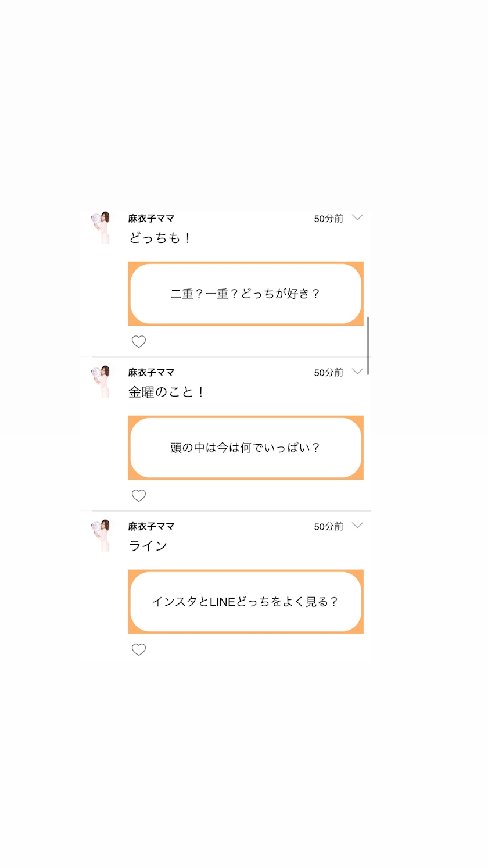This screenshot has width=488, height=868.
Task: Select the avatar on the "ライン" post
Action: tap(101, 535)
